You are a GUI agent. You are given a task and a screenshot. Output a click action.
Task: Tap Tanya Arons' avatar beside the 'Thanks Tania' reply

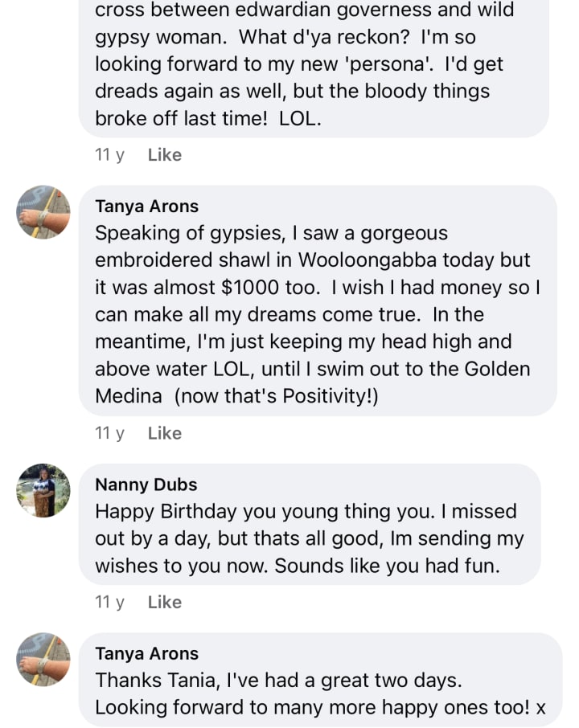click(43, 660)
